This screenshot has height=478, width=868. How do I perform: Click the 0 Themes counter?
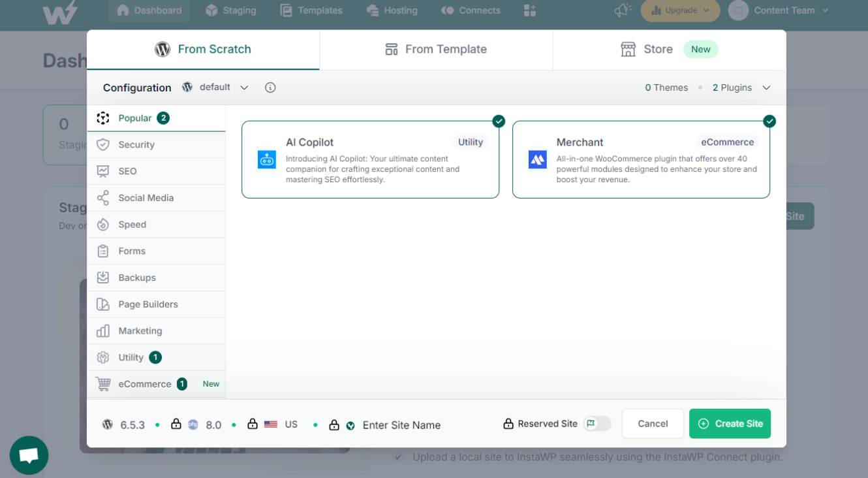(x=666, y=88)
